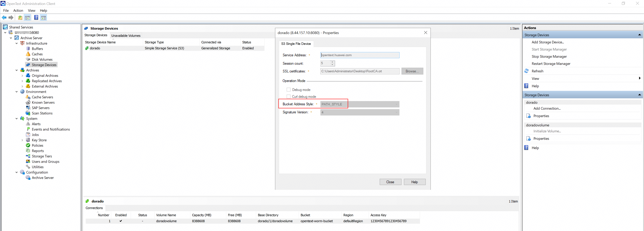Open the Disk Volumes node

coord(42,59)
